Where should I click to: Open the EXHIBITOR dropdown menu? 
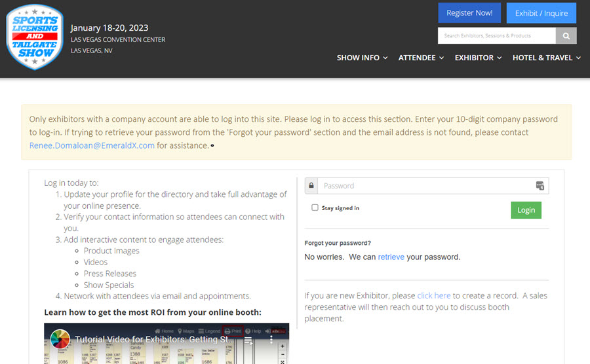478,58
